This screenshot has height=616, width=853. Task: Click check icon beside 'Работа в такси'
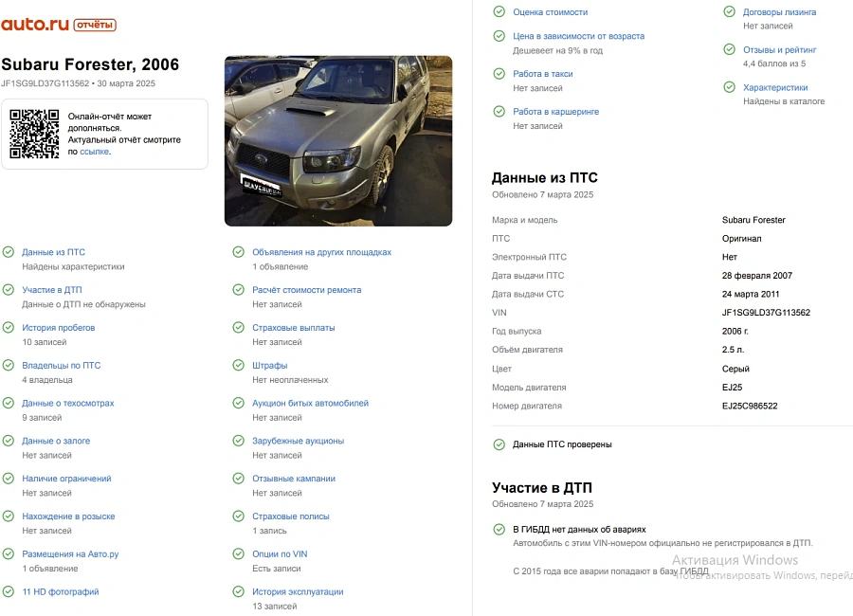point(499,74)
